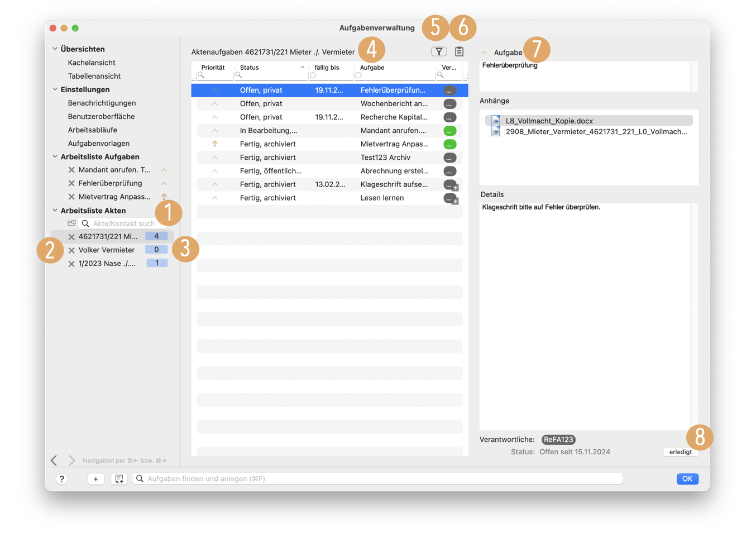Select Volker Vermieter in Arbeitsliste Akten
The width and height of the screenshot is (756, 533).
click(x=107, y=250)
